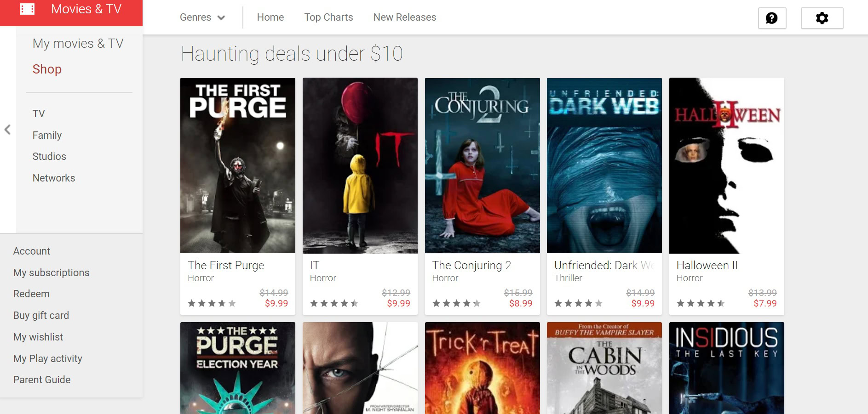This screenshot has height=414, width=868.
Task: Click Buy gift card
Action: pyautogui.click(x=41, y=315)
